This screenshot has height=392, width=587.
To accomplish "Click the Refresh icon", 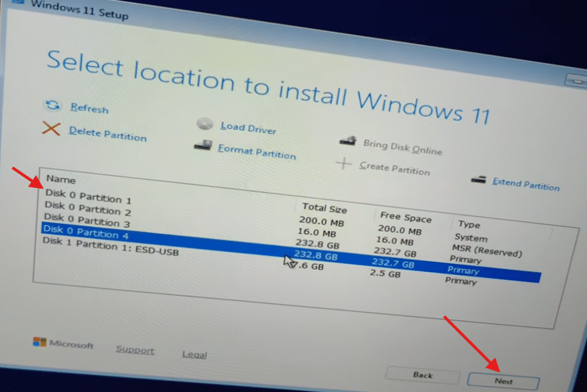I will (53, 106).
